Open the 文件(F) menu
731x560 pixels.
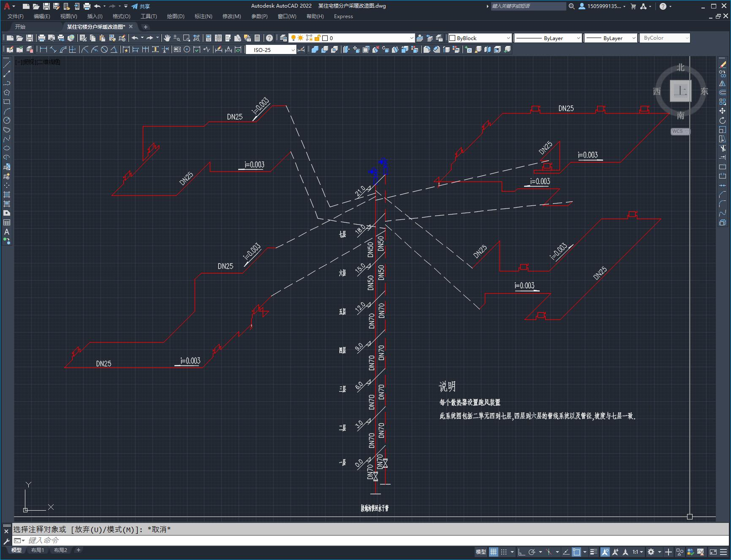tap(16, 16)
